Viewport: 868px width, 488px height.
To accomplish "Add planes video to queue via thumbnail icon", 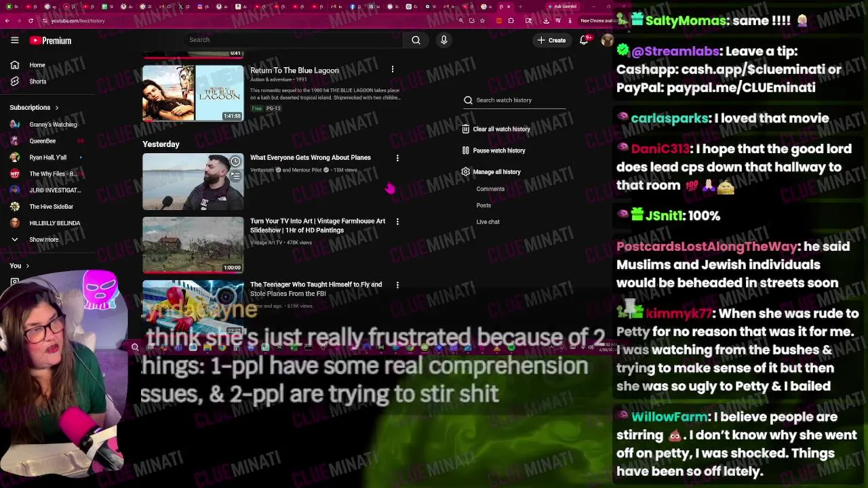I will coord(235,176).
